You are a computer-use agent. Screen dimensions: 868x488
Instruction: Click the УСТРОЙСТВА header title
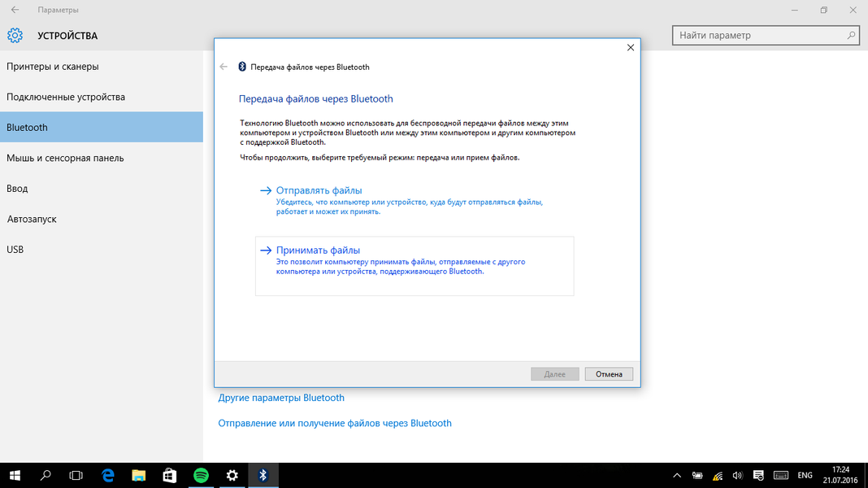(x=67, y=36)
